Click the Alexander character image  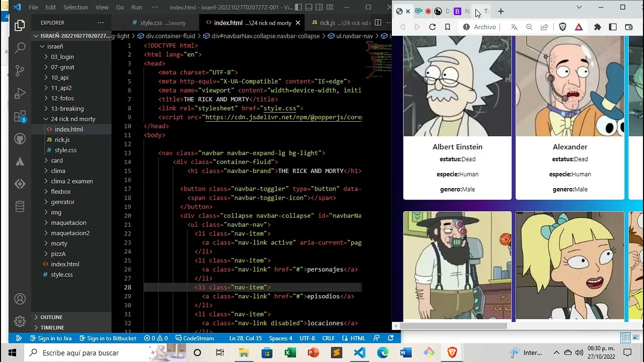pos(570,86)
